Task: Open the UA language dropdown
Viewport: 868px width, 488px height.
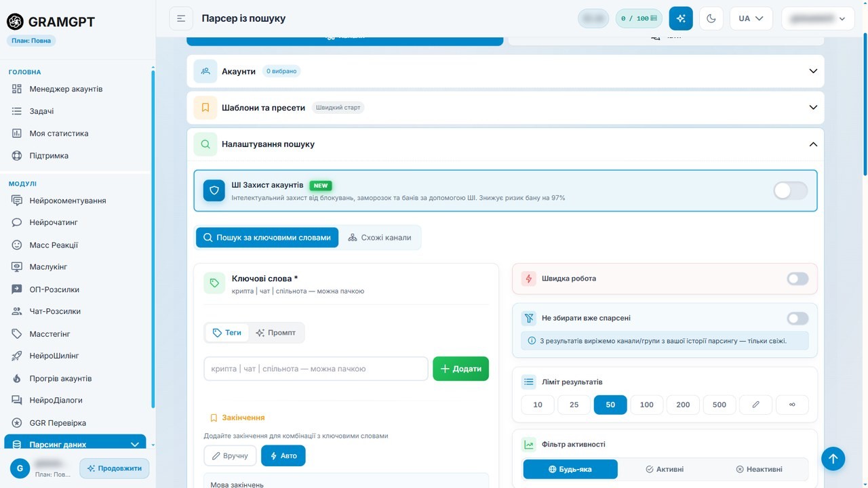Action: tap(751, 18)
